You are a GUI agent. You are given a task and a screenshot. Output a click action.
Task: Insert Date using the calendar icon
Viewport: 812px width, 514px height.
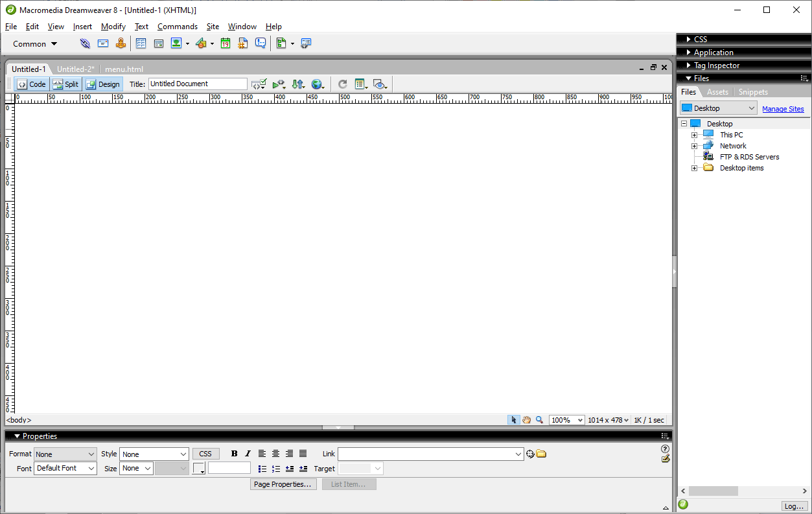pos(226,43)
